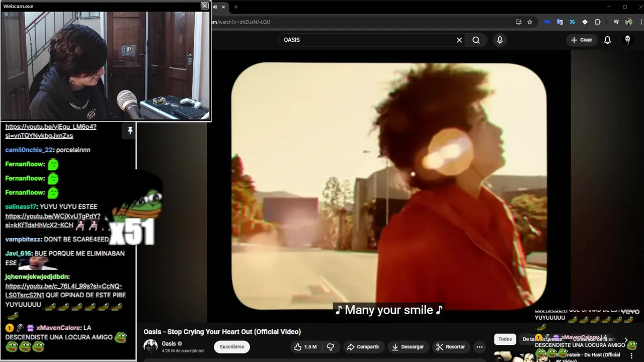The image size is (644, 362).
Task: Close the current browser tab
Action: 223,7
